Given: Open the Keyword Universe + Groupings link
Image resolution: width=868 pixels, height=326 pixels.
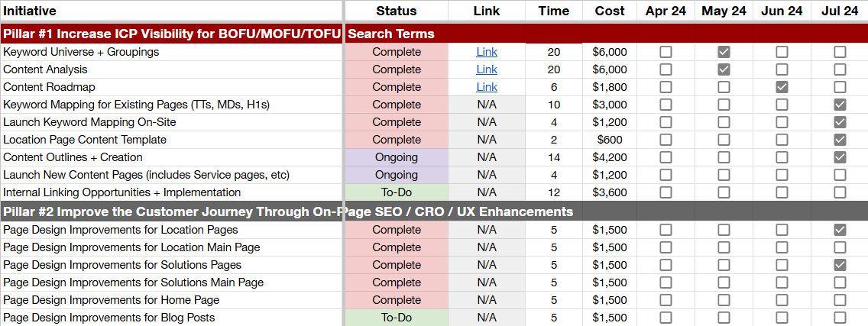Looking at the screenshot, I should 486,52.
